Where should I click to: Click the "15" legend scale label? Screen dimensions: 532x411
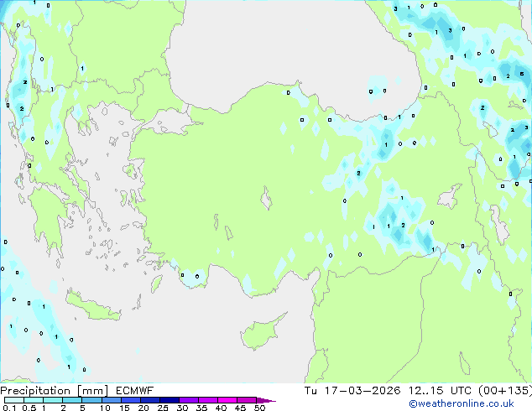[124, 408]
